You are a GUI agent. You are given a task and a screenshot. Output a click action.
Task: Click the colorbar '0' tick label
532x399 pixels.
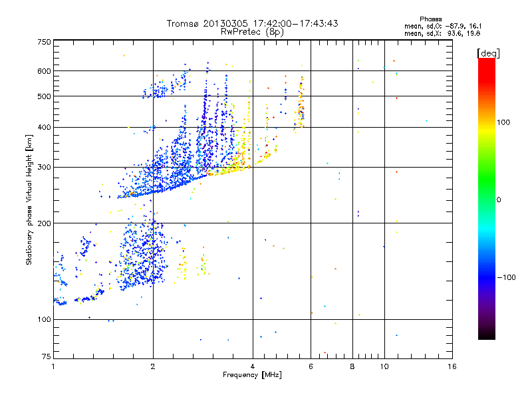point(499,200)
